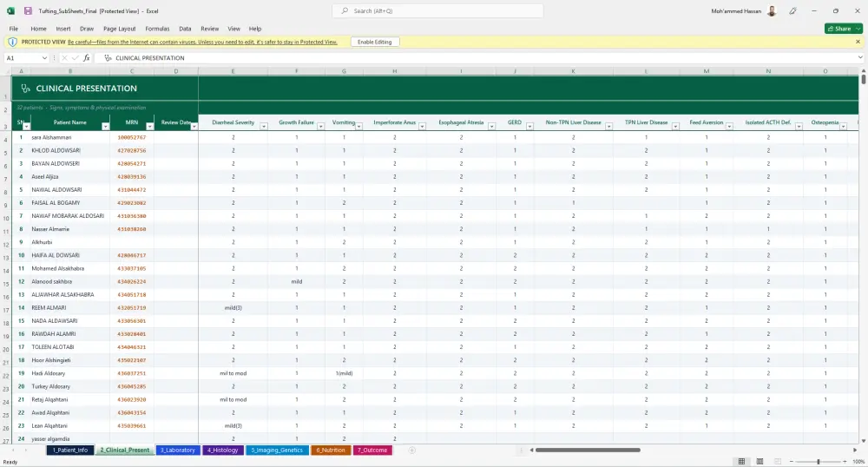
Task: Open the Review ribbon tab
Action: click(x=210, y=29)
